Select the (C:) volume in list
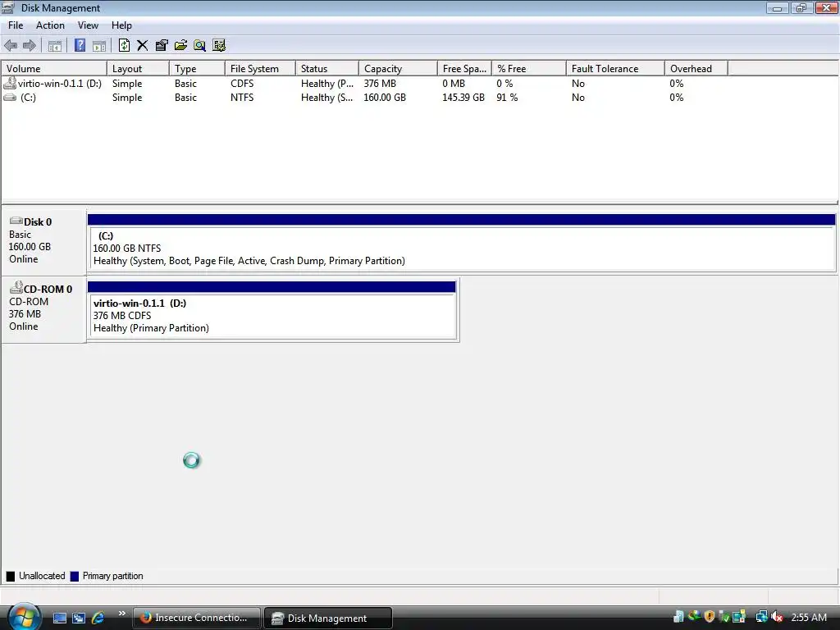The width and height of the screenshot is (840, 630). tap(364, 98)
